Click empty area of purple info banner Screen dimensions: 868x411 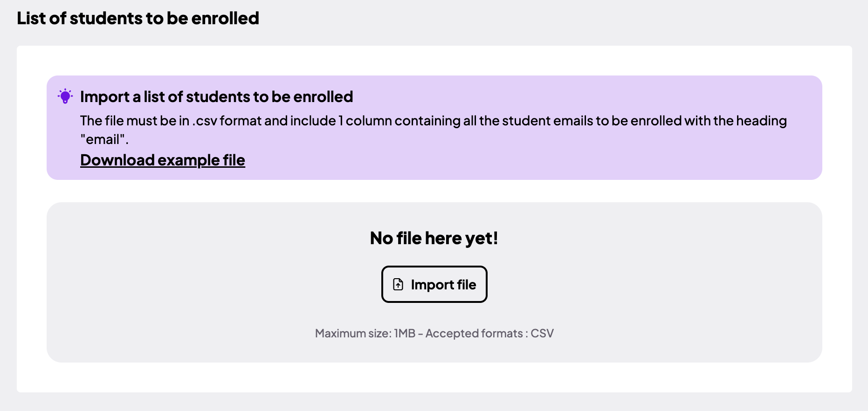[559, 158]
